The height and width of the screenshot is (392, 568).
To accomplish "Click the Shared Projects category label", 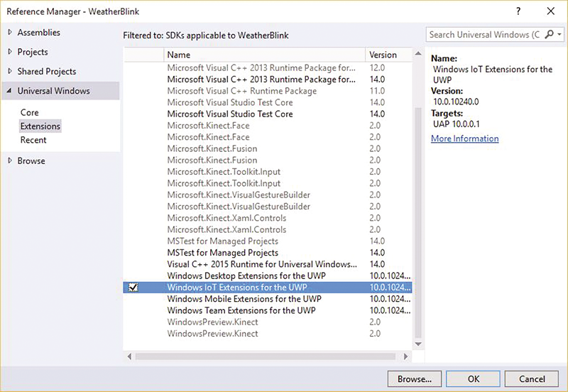I will (x=47, y=72).
